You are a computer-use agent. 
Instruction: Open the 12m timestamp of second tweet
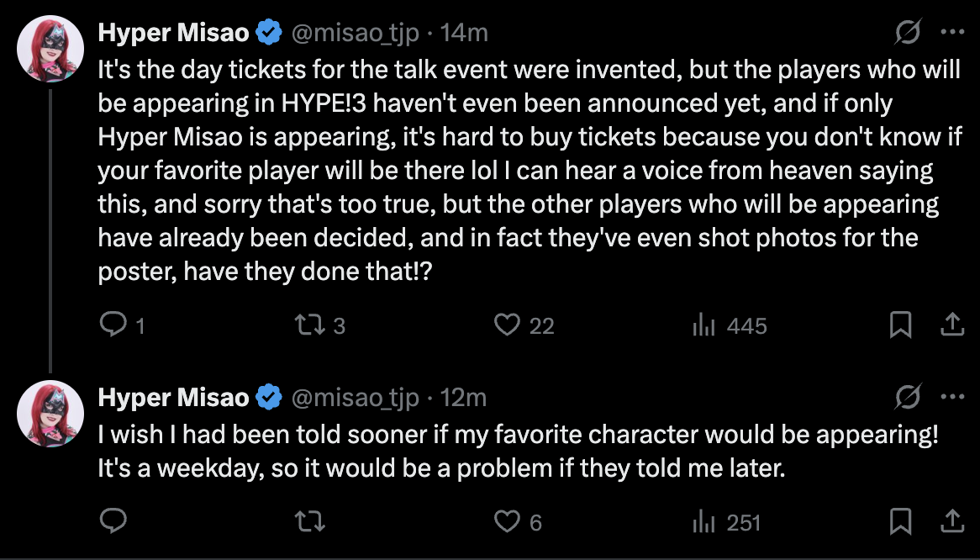[x=464, y=397]
